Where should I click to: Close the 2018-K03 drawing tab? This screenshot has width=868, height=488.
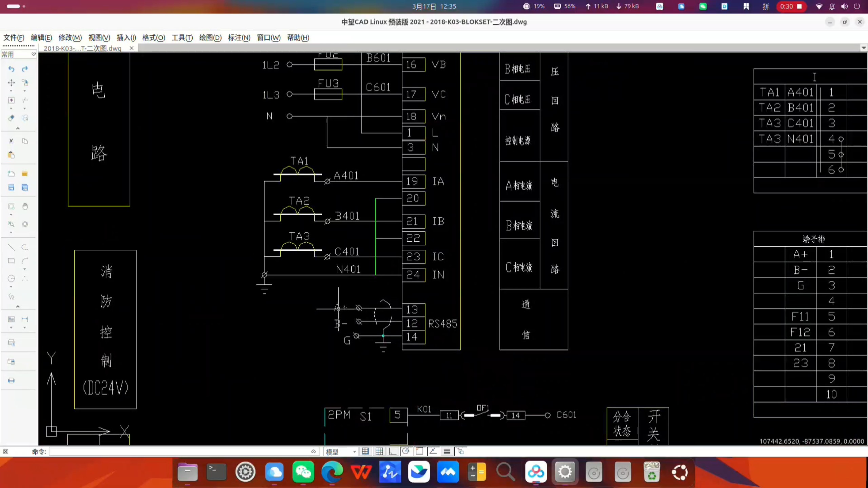[132, 48]
